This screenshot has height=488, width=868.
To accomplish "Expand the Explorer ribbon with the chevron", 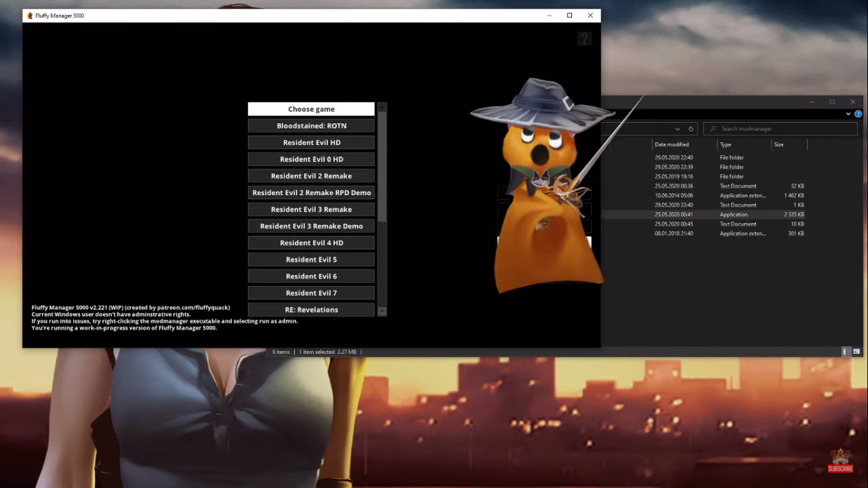I will (848, 114).
